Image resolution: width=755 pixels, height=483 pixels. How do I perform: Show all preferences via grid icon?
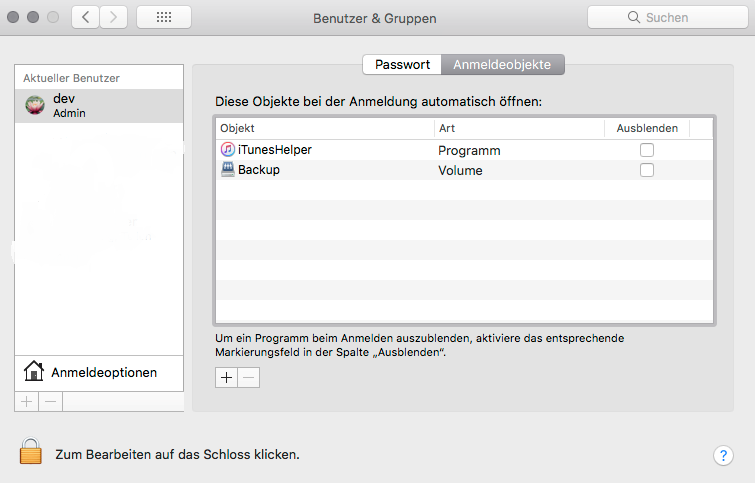coord(164,18)
